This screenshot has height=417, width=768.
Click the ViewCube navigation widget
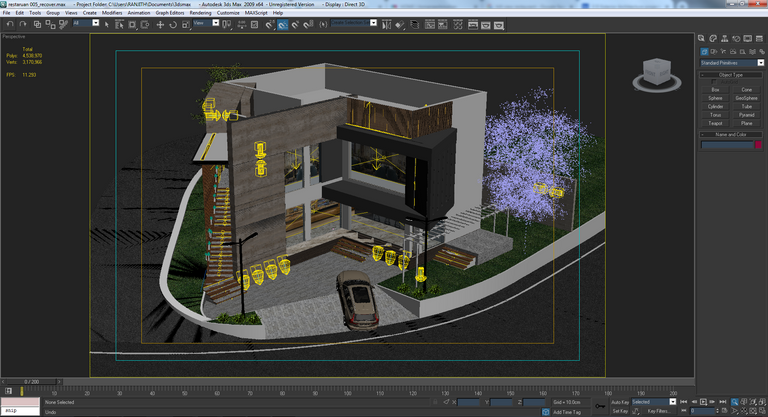pos(657,75)
